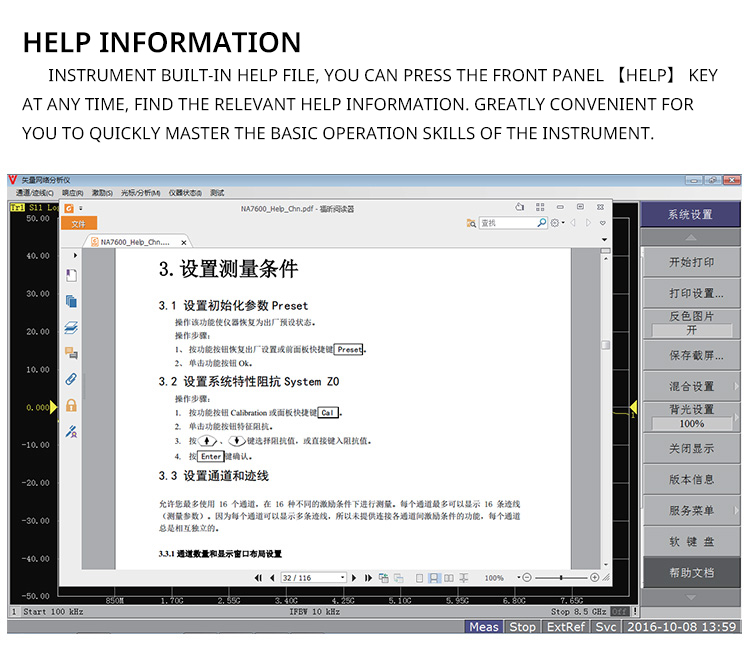Open the comments panel icon
This screenshot has height=665, width=750.
[x=71, y=353]
